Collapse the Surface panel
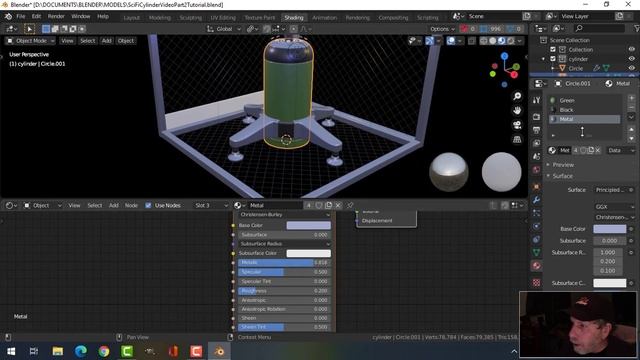This screenshot has width=640, height=360. click(x=562, y=176)
